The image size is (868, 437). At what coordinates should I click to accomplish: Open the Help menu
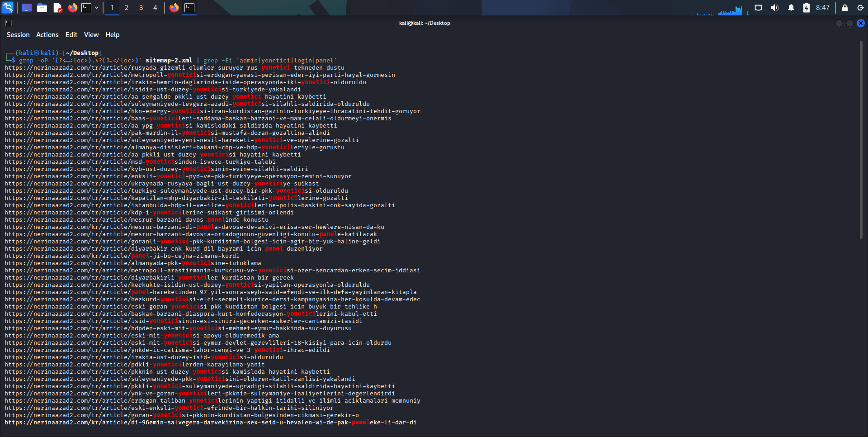(x=113, y=35)
